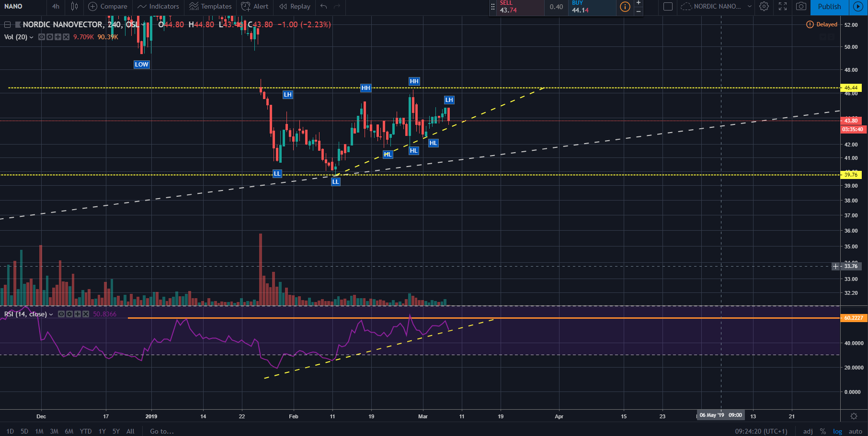Collapse the indicator legend with minus box

pos(7,24)
